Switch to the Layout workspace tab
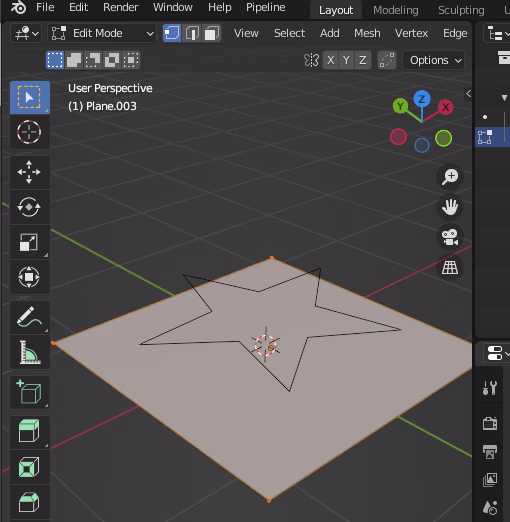The image size is (510, 522). coord(336,10)
